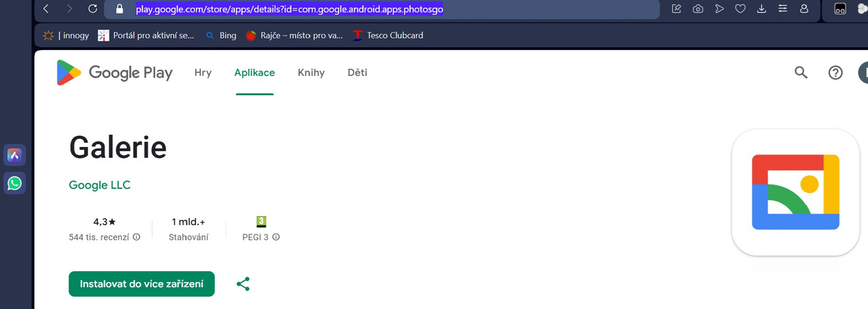This screenshot has height=309, width=868.
Task: Switch to the Hry tab
Action: tap(203, 73)
